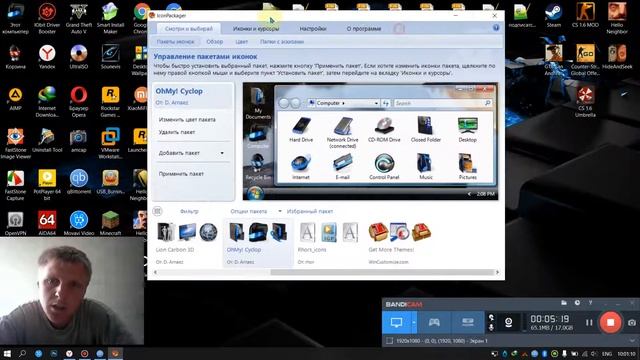Select the AIDA64 desktop icon
The height and width of the screenshot is (360, 640).
[x=47, y=223]
